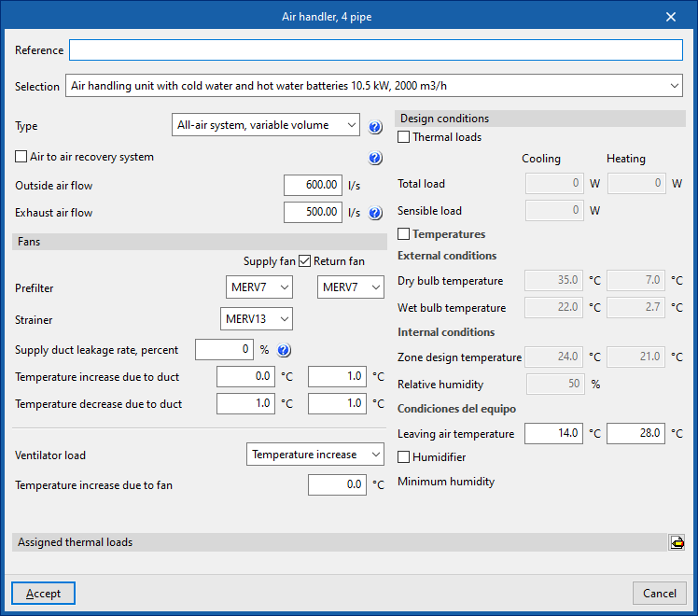Enable Air to air recovery system

pos(21,157)
